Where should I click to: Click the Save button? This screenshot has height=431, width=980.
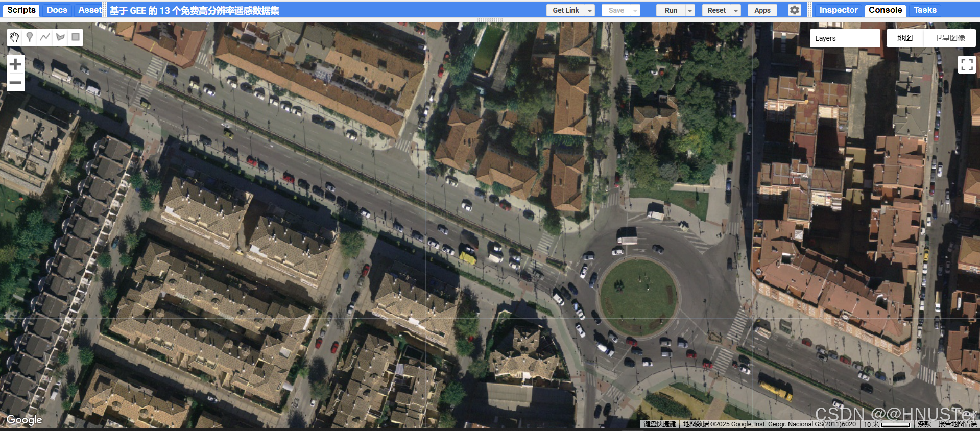coord(616,10)
